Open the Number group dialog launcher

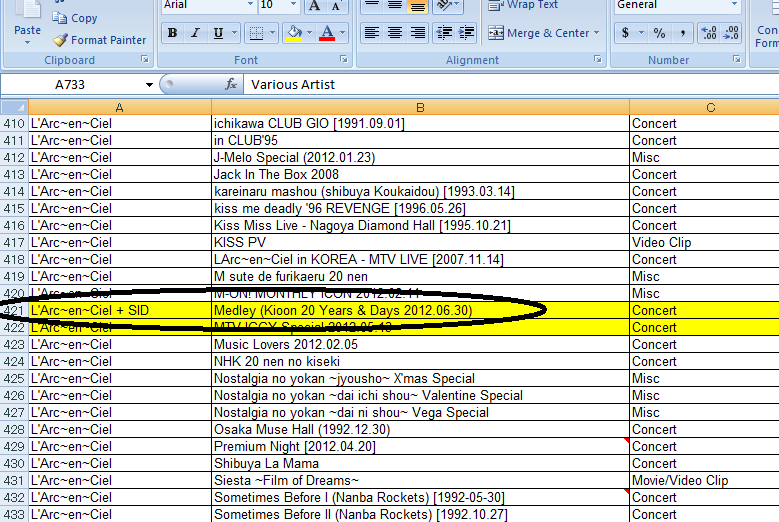(x=737, y=60)
